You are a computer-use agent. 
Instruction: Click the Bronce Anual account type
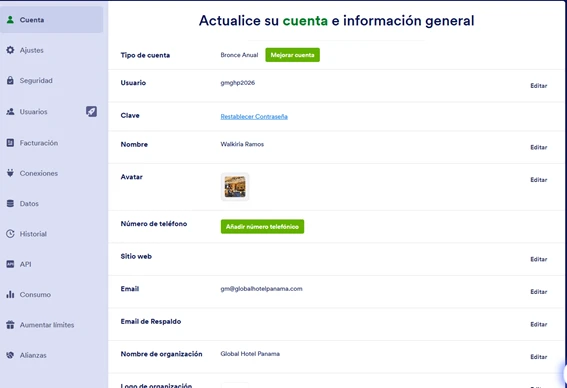coord(239,55)
